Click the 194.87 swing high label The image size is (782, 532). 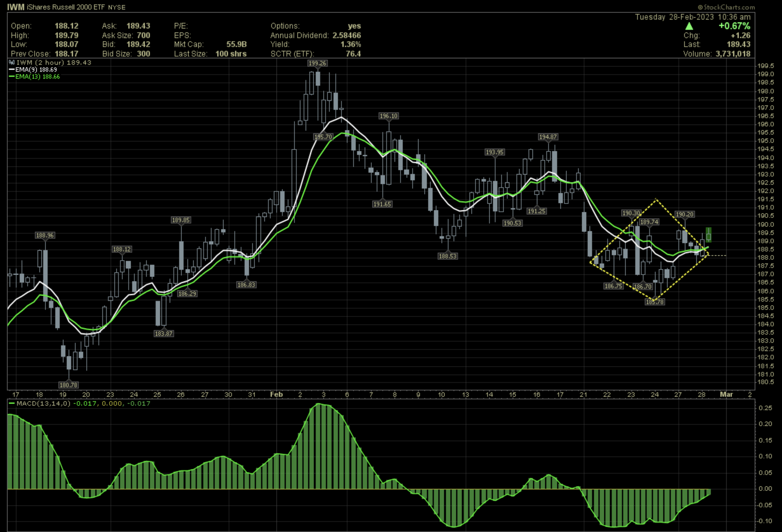coord(548,137)
